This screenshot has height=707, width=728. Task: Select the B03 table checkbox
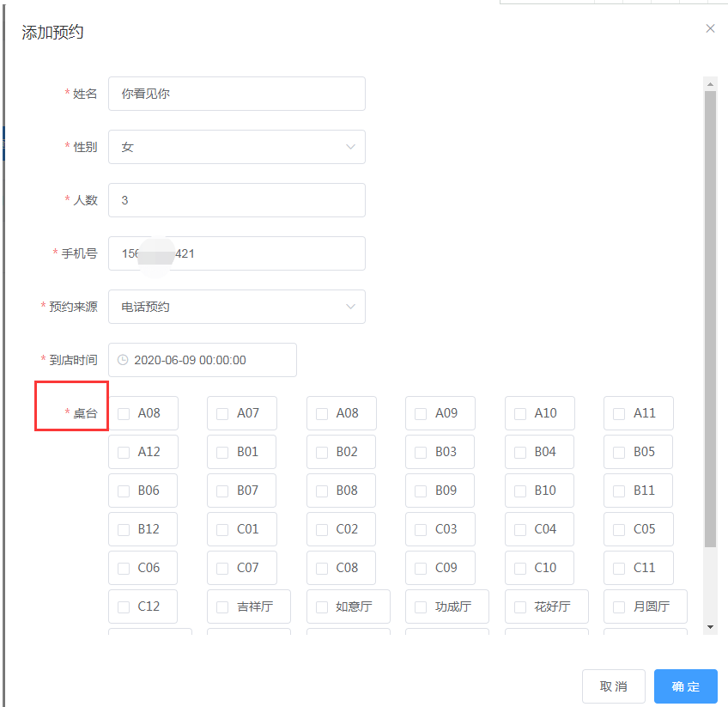[421, 453]
